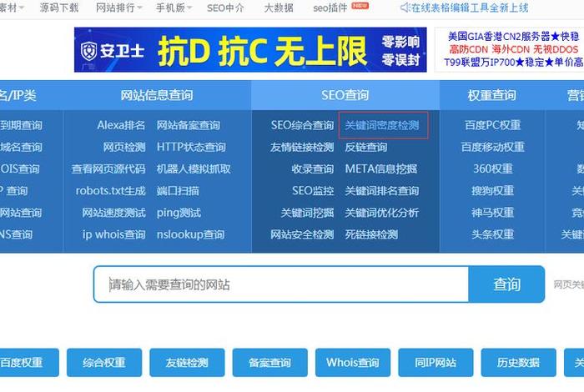Click the 查询 search button
The height and width of the screenshot is (392, 584).
pyautogui.click(x=506, y=284)
